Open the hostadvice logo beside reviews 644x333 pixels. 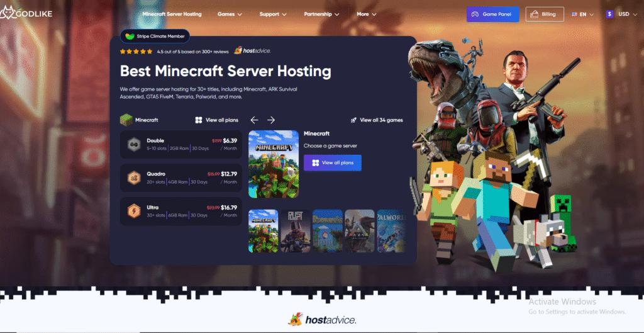(252, 50)
